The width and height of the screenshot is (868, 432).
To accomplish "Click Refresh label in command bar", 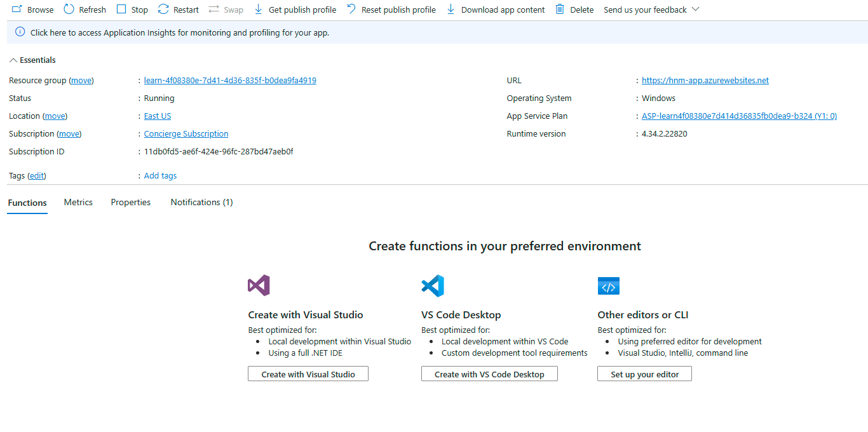I will (93, 10).
